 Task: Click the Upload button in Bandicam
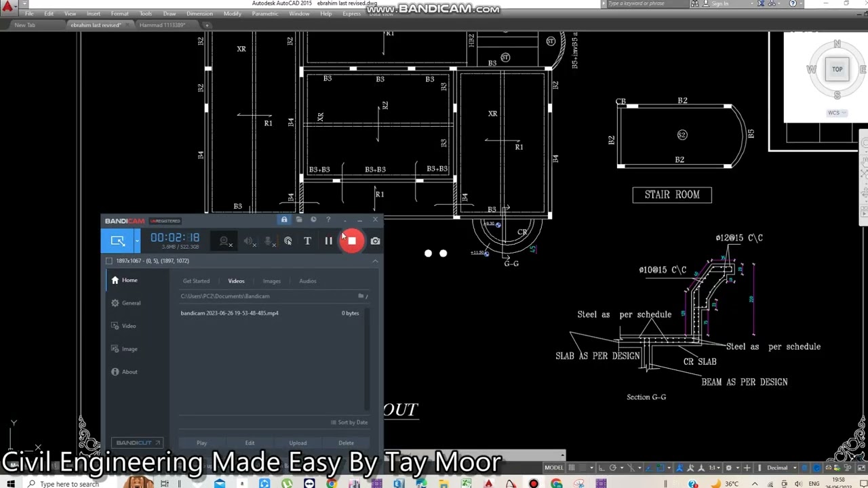coord(298,443)
